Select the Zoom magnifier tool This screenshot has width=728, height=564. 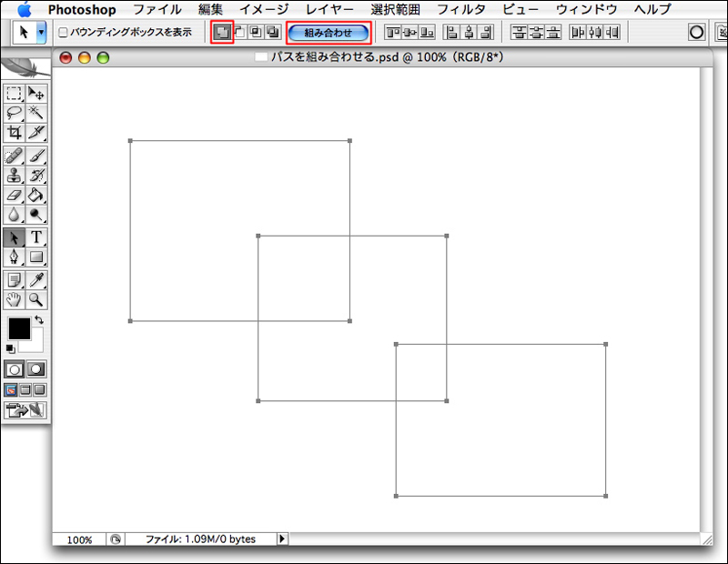click(x=36, y=299)
